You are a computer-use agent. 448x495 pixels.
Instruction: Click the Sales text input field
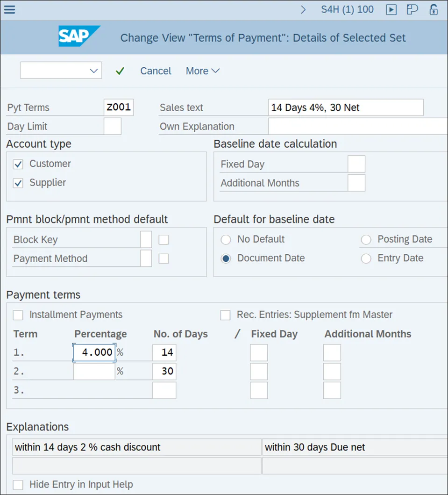coord(346,108)
